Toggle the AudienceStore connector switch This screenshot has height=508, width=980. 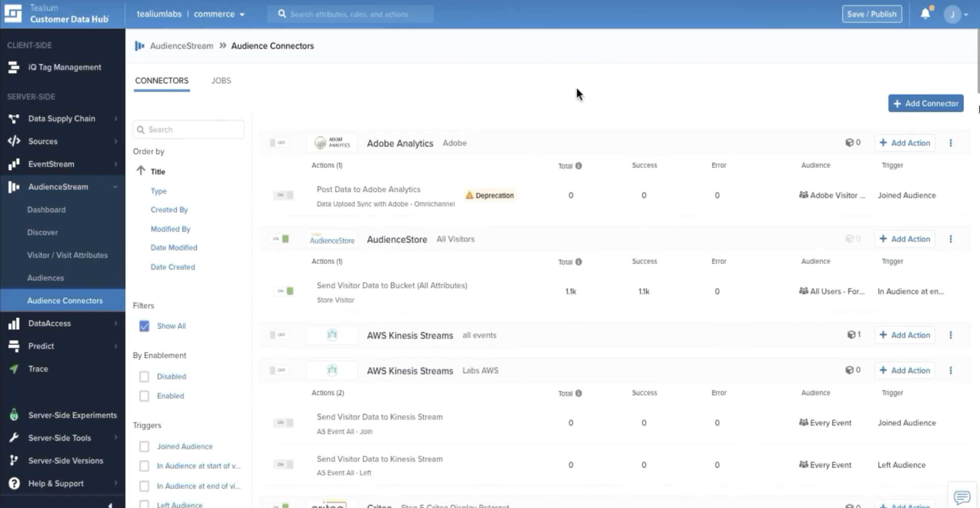pos(279,239)
